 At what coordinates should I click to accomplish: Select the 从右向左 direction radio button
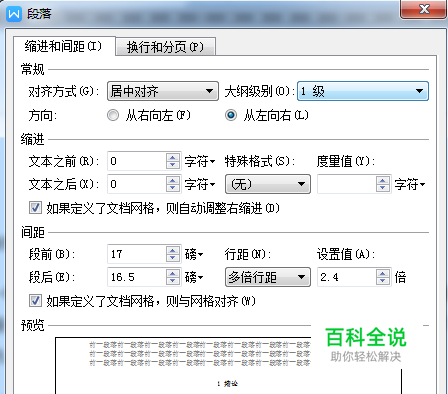tap(113, 115)
